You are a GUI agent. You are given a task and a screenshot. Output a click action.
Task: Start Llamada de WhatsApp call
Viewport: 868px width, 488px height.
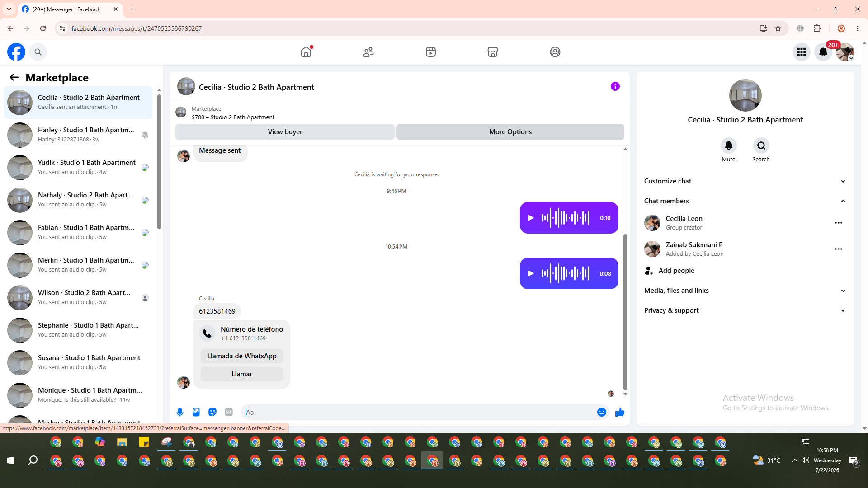(242, 356)
